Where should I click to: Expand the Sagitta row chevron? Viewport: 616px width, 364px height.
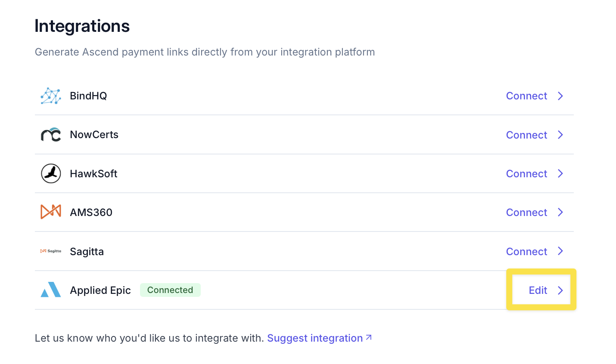(560, 251)
